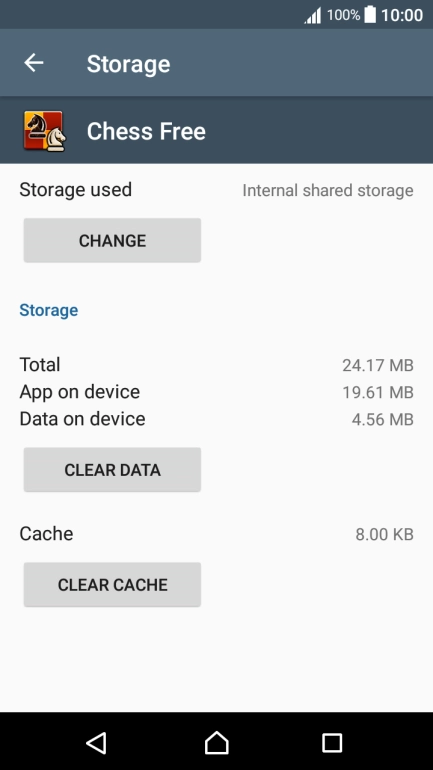
Task: Click the CLEAR DATA button
Action: (112, 470)
